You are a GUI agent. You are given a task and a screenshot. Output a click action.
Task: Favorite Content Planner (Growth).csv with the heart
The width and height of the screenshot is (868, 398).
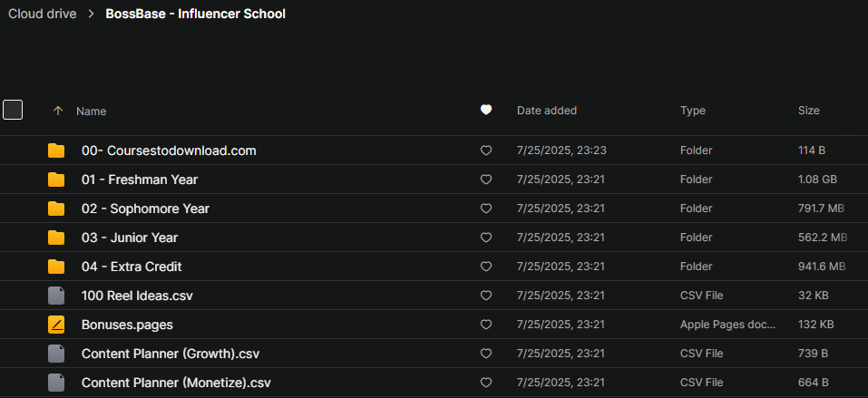[x=486, y=354]
